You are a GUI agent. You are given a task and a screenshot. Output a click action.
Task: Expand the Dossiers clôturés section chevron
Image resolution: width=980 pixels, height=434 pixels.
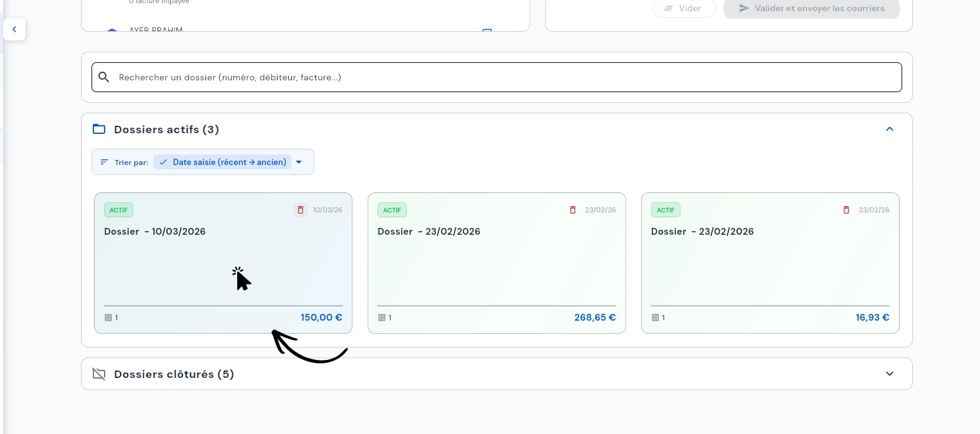tap(890, 374)
